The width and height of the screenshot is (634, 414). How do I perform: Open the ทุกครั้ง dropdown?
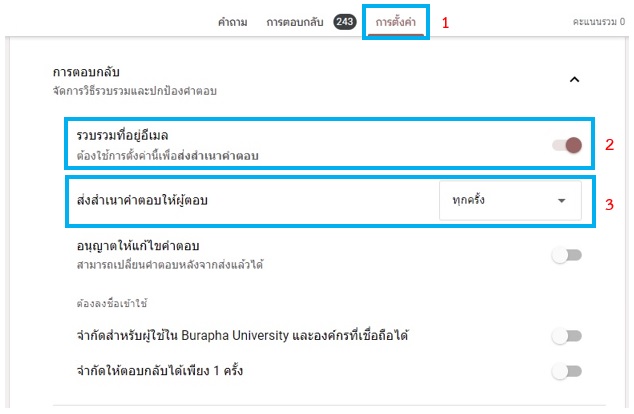[x=508, y=201]
